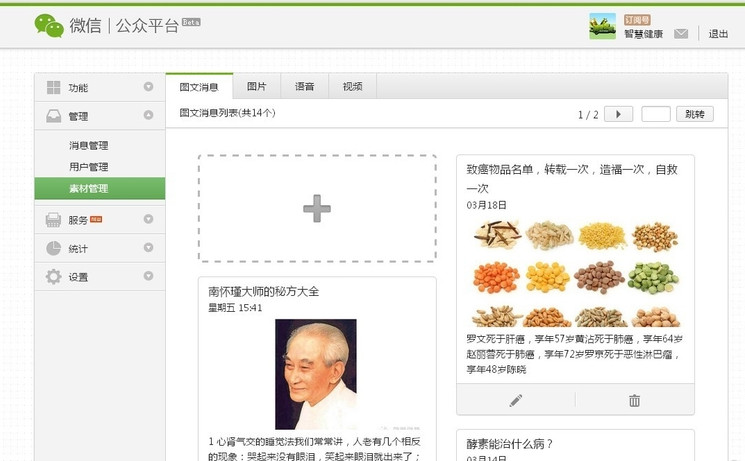Open the 统计 sidebar section
The height and width of the screenshot is (461, 745).
100,248
